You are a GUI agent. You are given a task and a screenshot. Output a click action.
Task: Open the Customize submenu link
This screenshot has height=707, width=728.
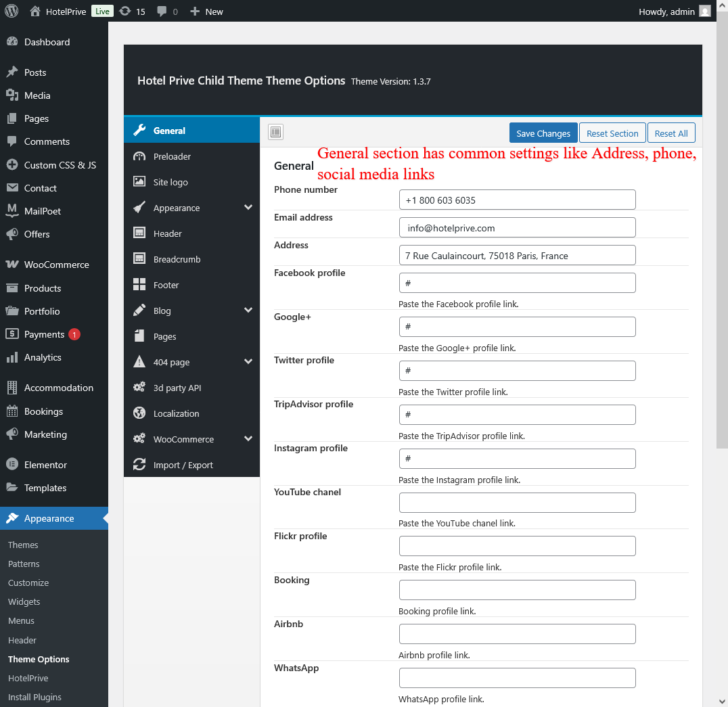click(28, 583)
